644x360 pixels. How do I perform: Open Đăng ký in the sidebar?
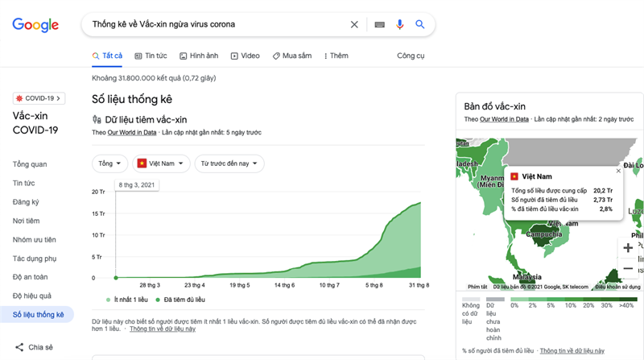point(26,202)
